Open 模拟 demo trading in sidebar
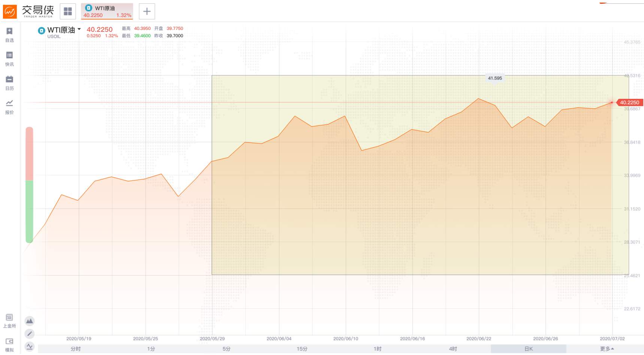This screenshot has width=644, height=355. 9,345
